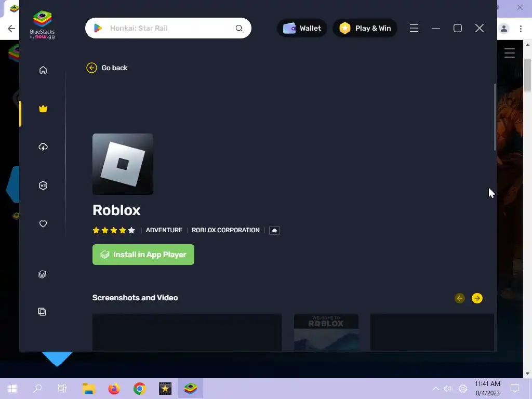Open the heart favorites sidebar icon

pos(43,223)
